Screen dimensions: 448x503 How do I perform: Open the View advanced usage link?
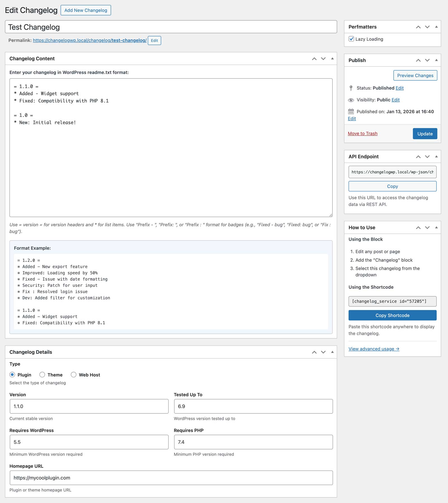[374, 349]
